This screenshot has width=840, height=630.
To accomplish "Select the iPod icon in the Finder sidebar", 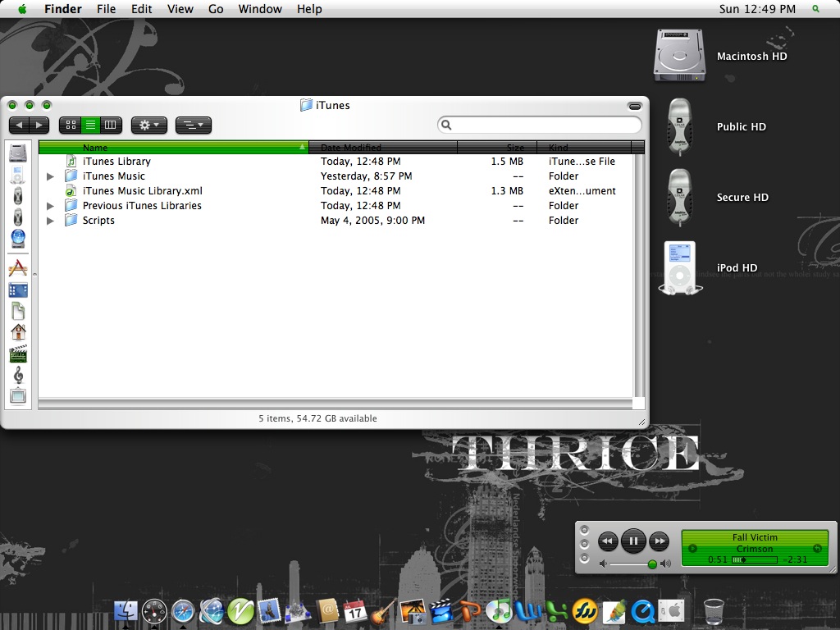I will pos(18,175).
